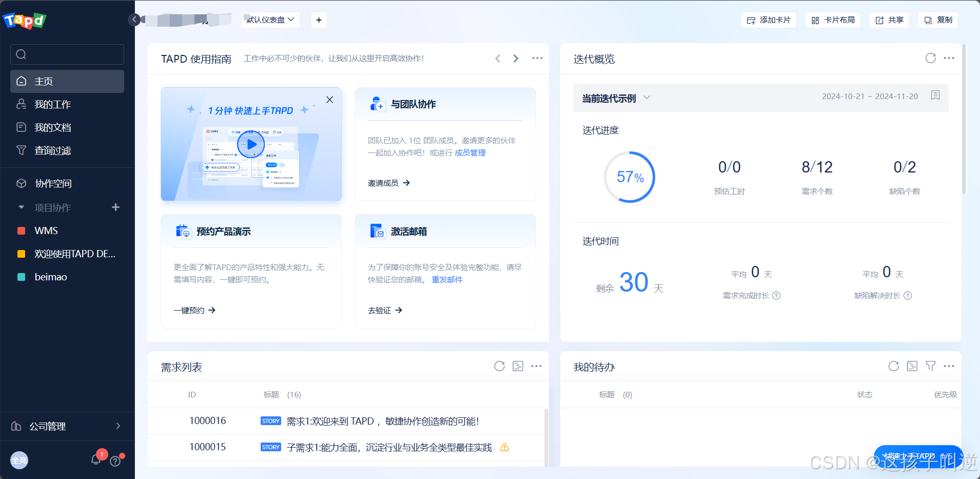The image size is (980, 479).
Task: Play the 快速上手TAPD intro video
Action: [251, 144]
